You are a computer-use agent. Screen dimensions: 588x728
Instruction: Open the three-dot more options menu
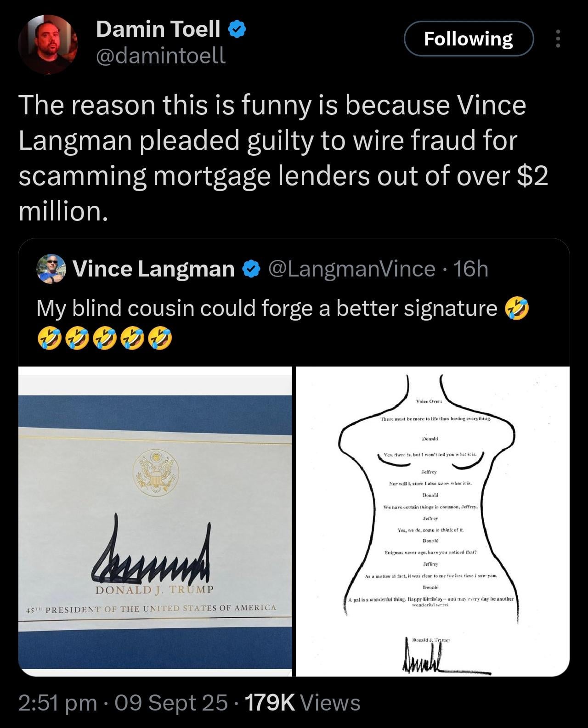tap(558, 39)
